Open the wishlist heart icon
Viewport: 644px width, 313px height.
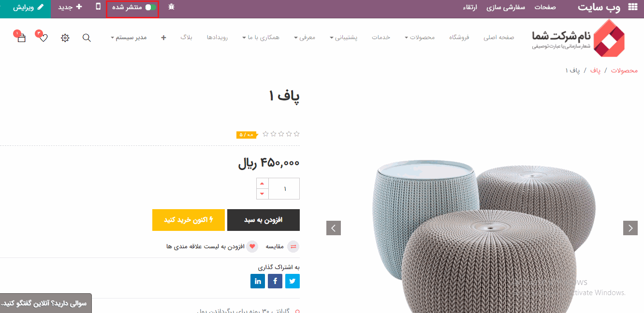[x=43, y=38]
